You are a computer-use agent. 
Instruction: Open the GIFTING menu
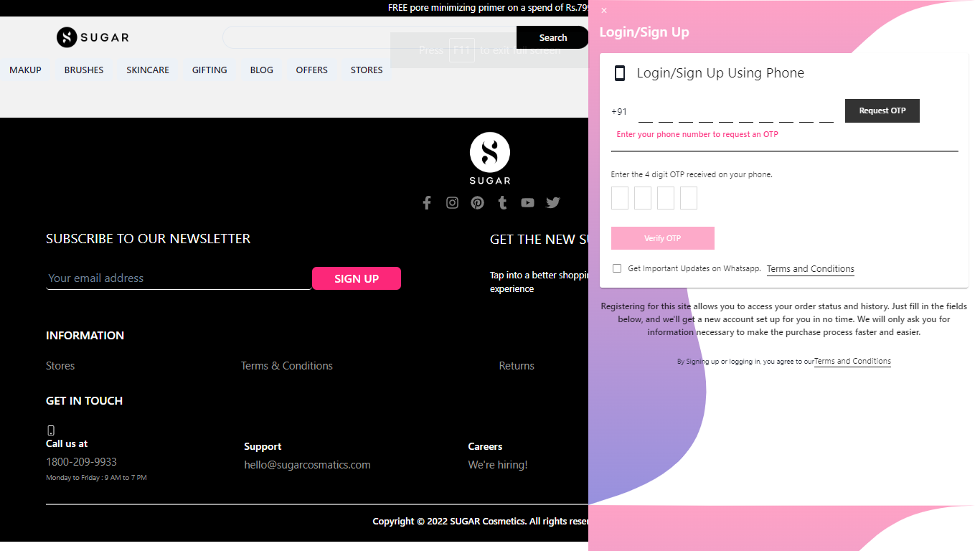[x=209, y=70]
